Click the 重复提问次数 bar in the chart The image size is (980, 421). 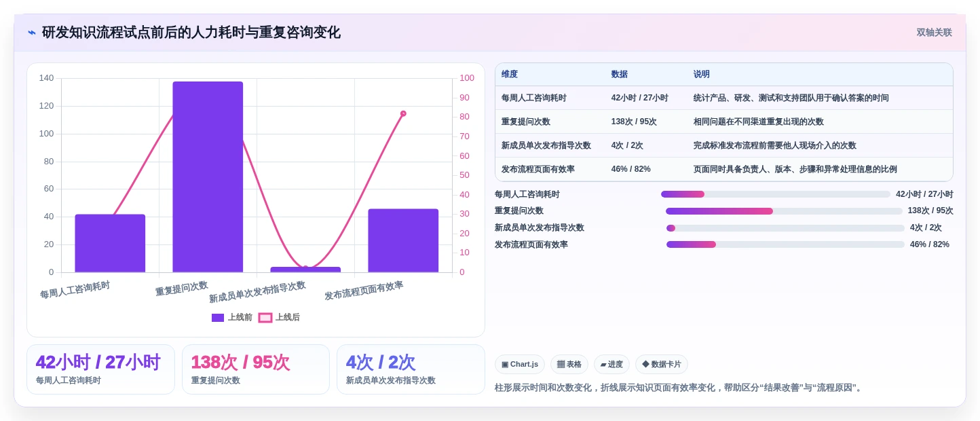208,177
